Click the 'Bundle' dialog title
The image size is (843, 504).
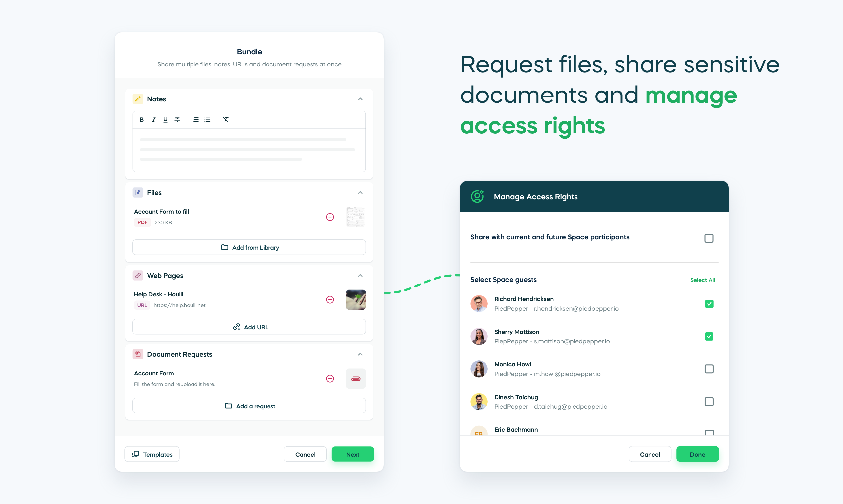point(249,52)
